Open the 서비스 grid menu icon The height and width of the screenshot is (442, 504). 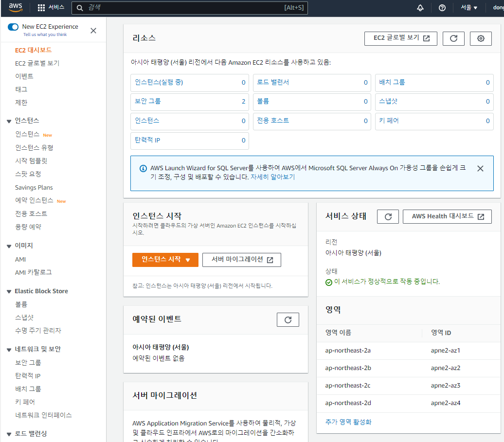point(41,8)
